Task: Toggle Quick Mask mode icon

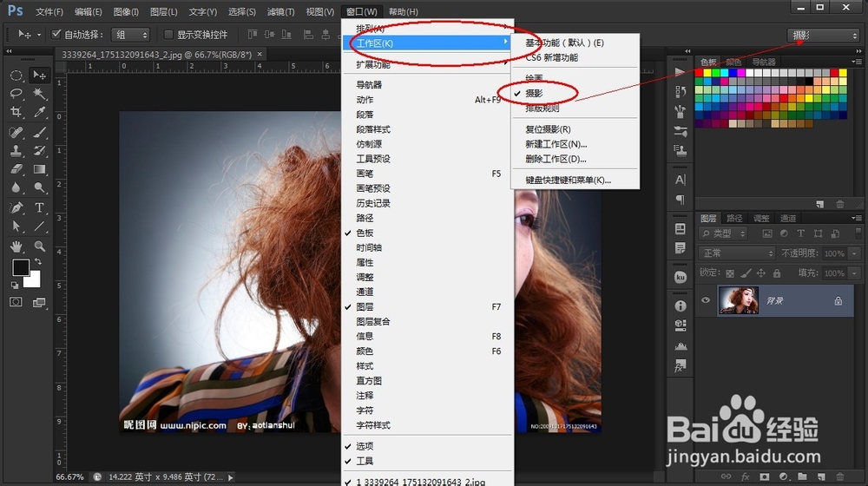Action: (x=16, y=302)
